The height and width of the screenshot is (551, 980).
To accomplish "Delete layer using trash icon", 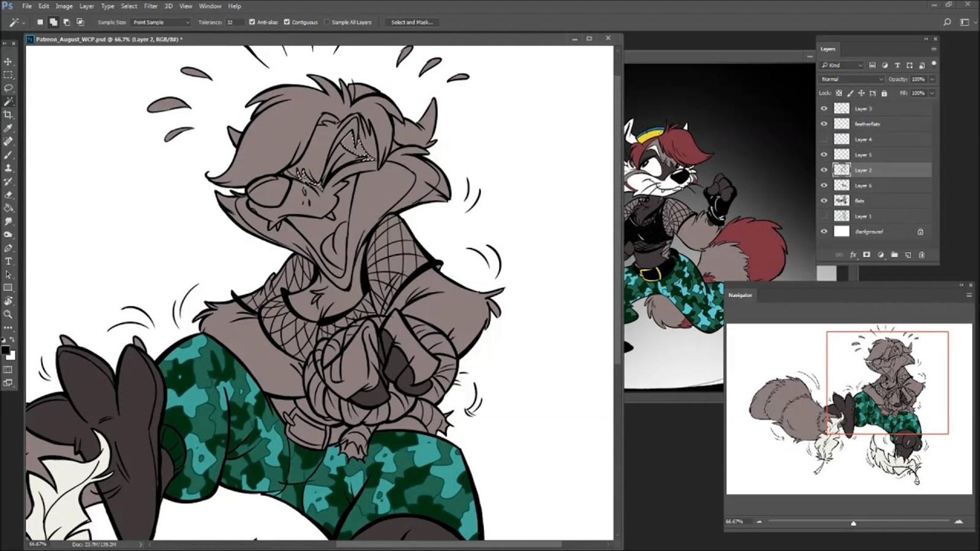I will tap(922, 255).
